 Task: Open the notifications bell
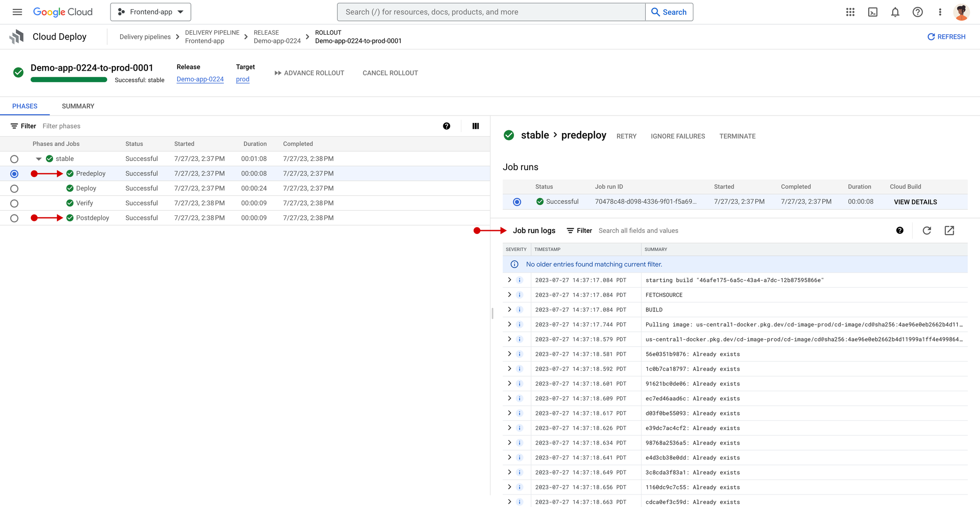coord(895,12)
